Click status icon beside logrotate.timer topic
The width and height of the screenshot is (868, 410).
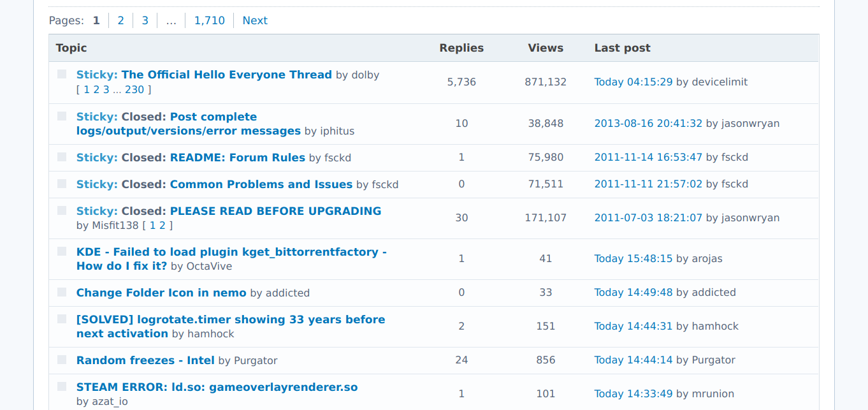click(62, 319)
